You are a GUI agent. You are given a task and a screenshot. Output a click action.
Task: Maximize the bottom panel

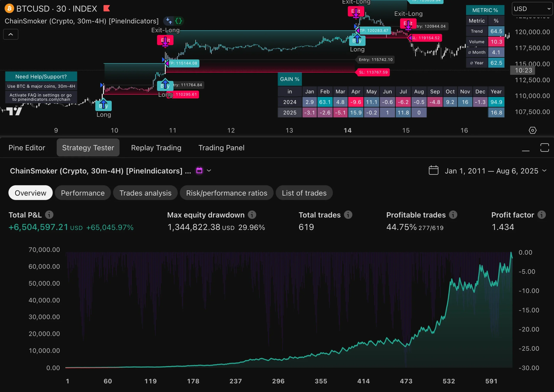point(544,148)
